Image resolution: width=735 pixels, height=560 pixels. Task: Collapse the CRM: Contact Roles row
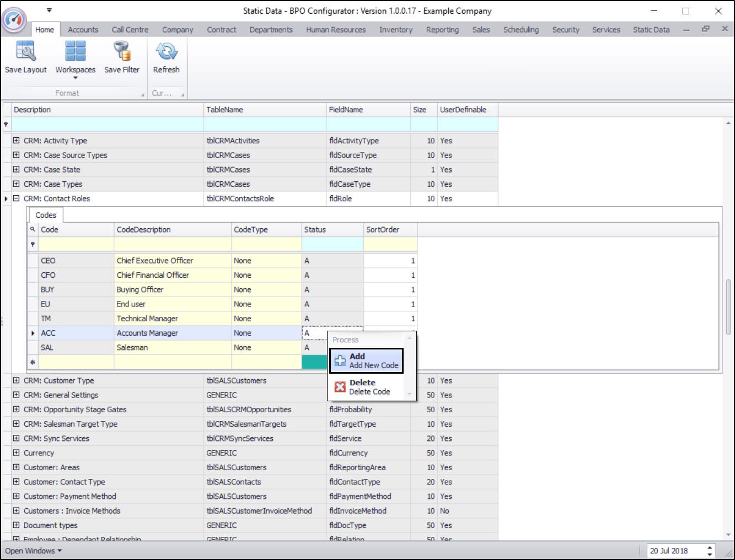(16, 198)
